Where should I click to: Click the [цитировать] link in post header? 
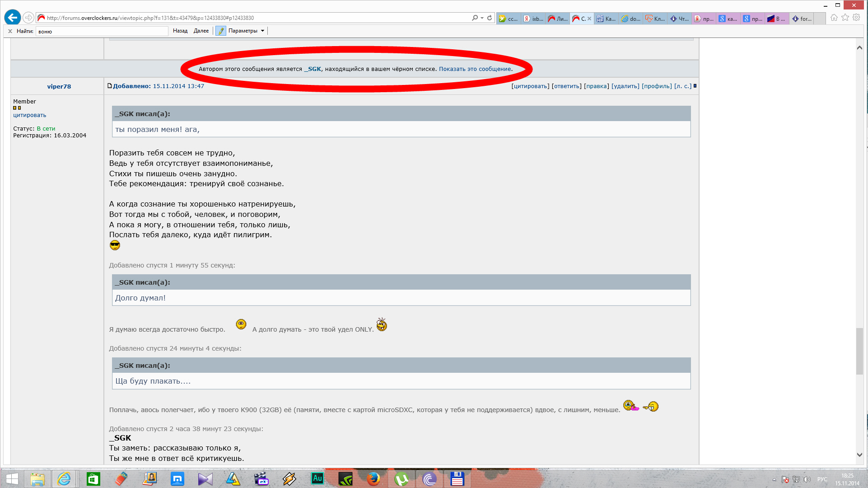point(530,86)
